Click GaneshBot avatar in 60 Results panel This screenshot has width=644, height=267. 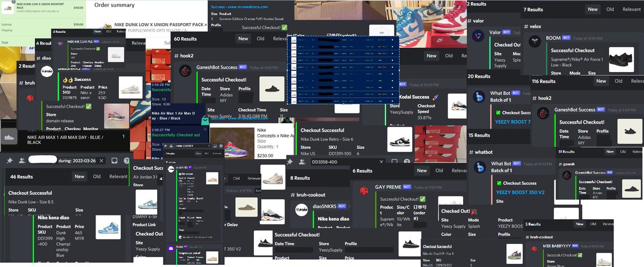pyautogui.click(x=186, y=70)
